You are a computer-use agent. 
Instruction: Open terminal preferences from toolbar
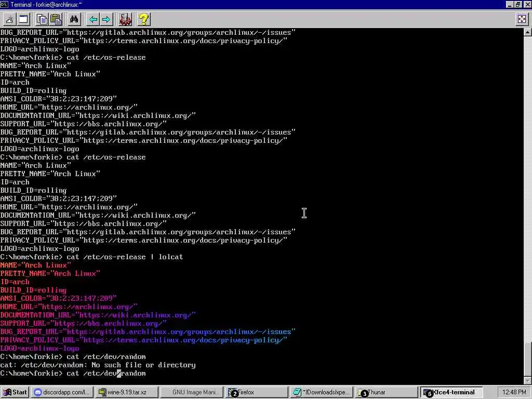coord(125,19)
